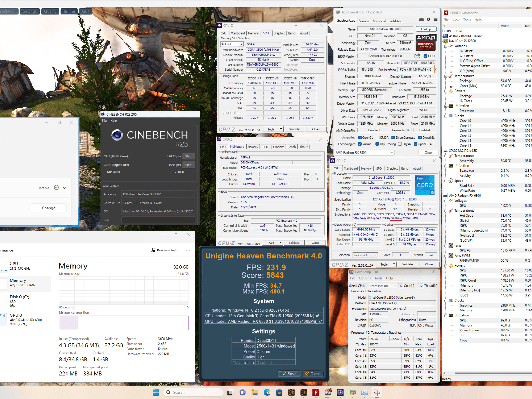Screen dimensions: 532x399
Task: Click the AMD Radeon Graphics logo in GPU-Z
Action: point(426,43)
